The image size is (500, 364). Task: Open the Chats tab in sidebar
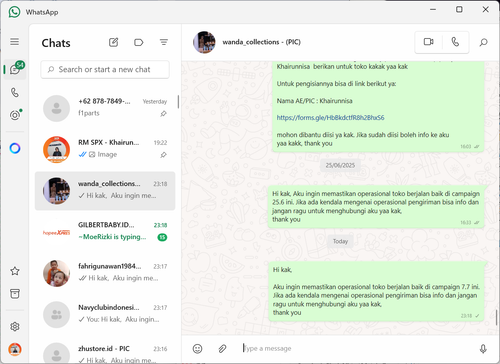(x=15, y=69)
